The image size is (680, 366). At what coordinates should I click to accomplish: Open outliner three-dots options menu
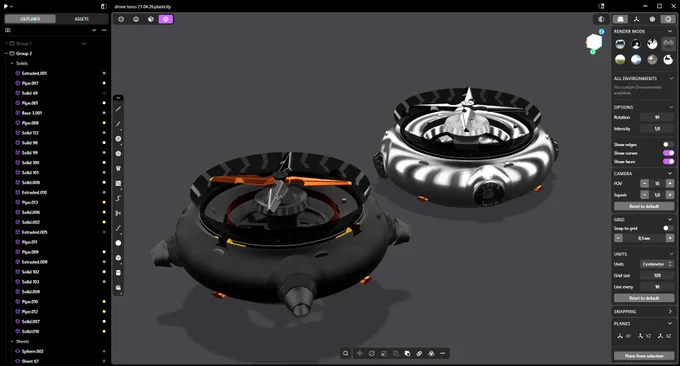tap(104, 30)
